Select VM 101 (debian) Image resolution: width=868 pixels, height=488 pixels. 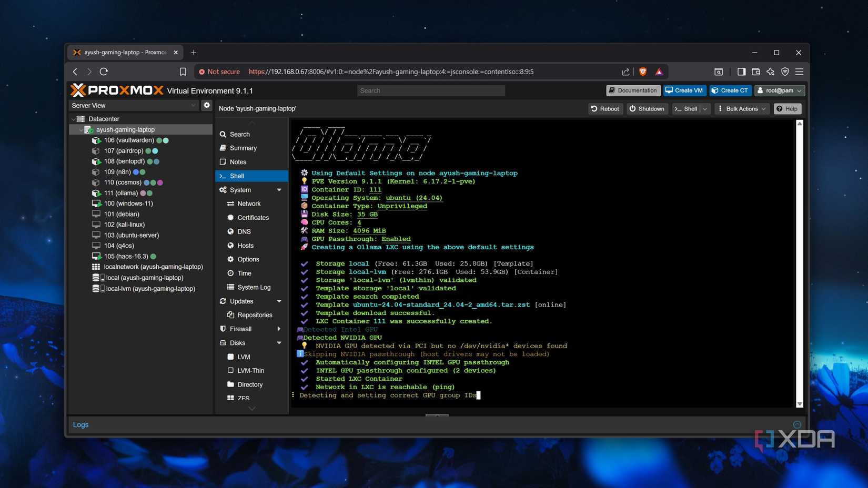[x=122, y=214]
